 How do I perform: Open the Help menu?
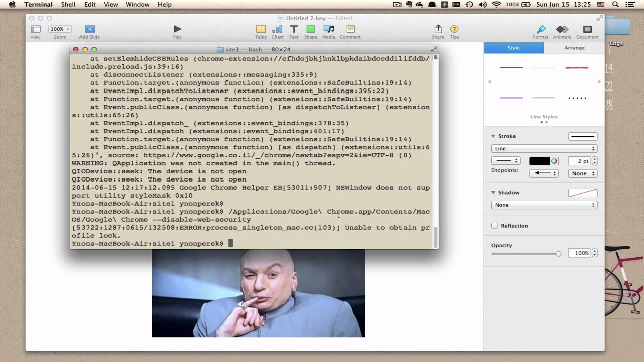(165, 4)
